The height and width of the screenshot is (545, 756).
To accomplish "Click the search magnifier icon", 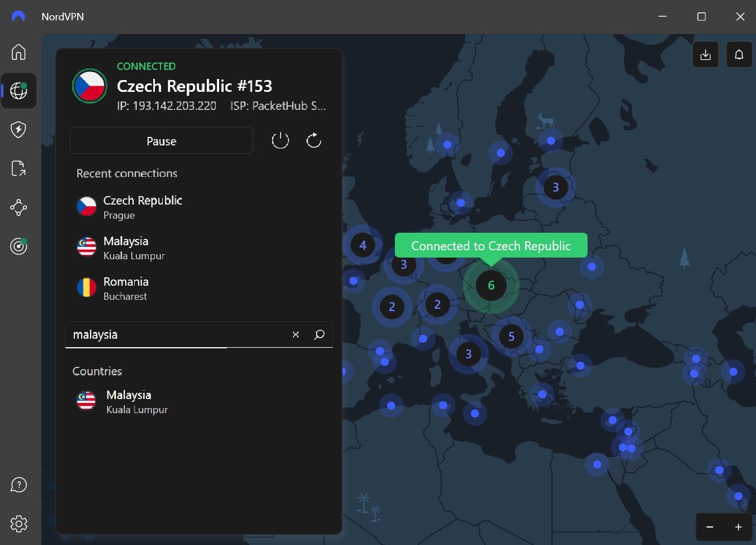I will [319, 334].
